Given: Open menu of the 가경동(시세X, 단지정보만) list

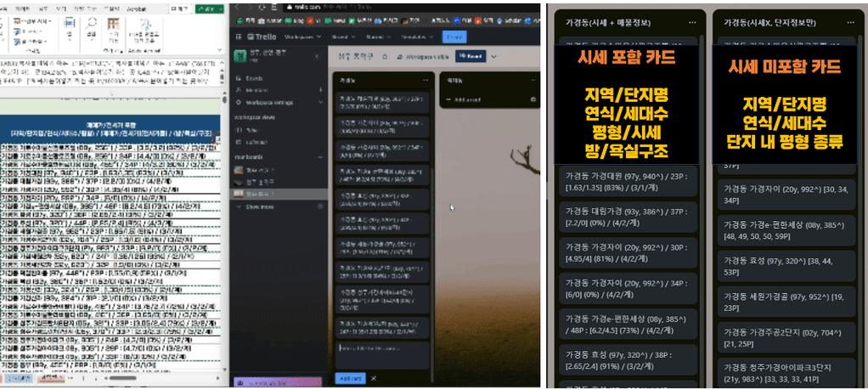Looking at the screenshot, I should pyautogui.click(x=850, y=23).
